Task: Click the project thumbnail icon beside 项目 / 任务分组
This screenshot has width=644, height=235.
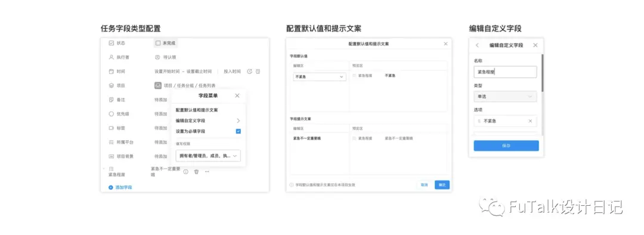Action: [x=157, y=85]
